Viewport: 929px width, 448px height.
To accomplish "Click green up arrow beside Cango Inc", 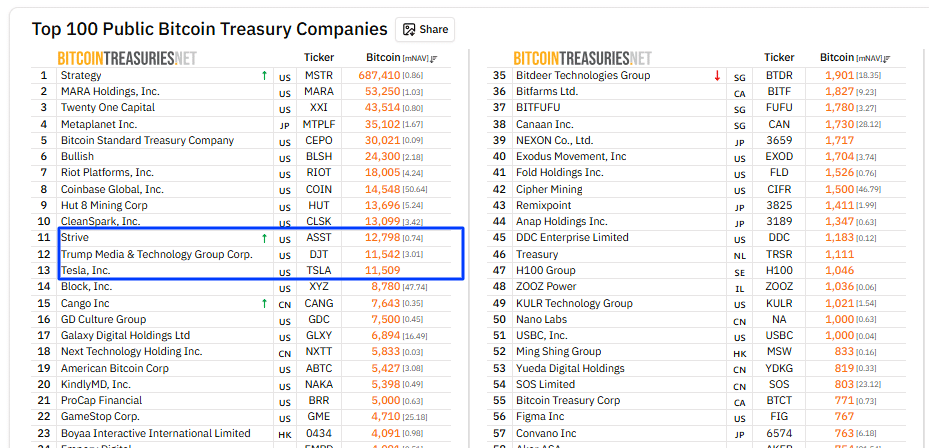I will [x=264, y=303].
